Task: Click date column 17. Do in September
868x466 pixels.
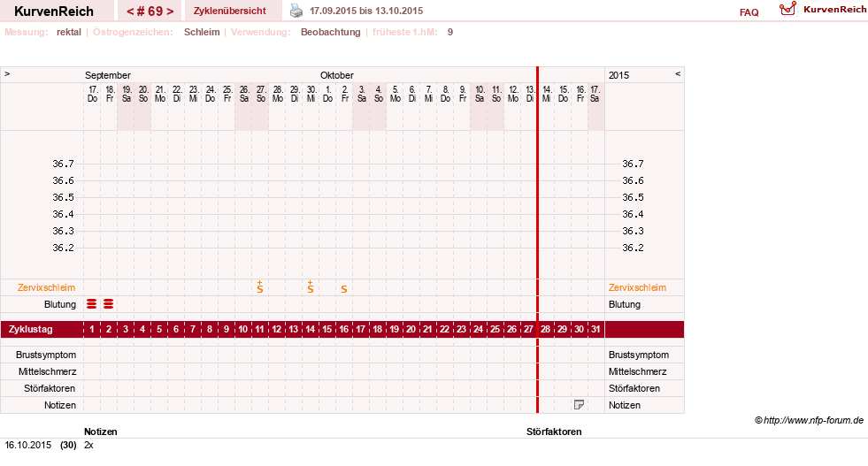Action: pos(92,94)
